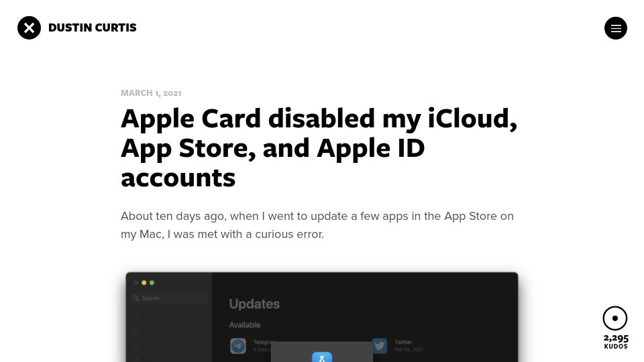Open the App Store screenshot image
This screenshot has width=644, height=362.
[x=322, y=317]
